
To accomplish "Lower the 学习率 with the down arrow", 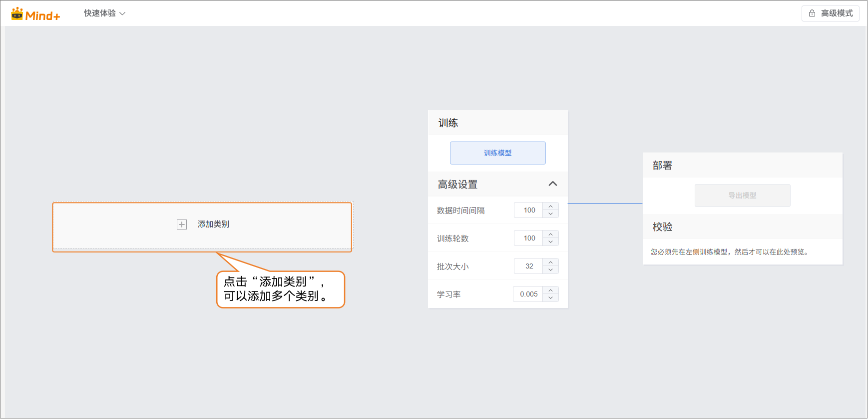I will pos(550,298).
